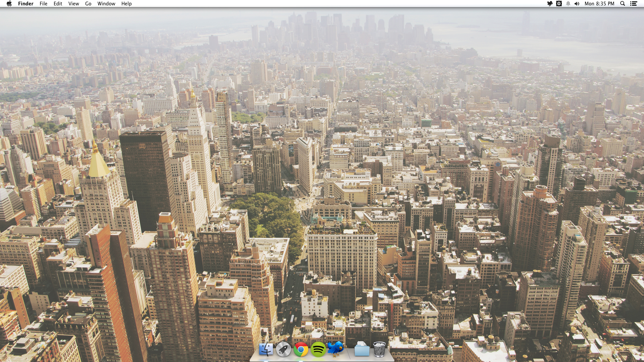Viewport: 644px width, 362px height.
Task: Click the Mon 8:35 PM clock
Action: pos(599,4)
